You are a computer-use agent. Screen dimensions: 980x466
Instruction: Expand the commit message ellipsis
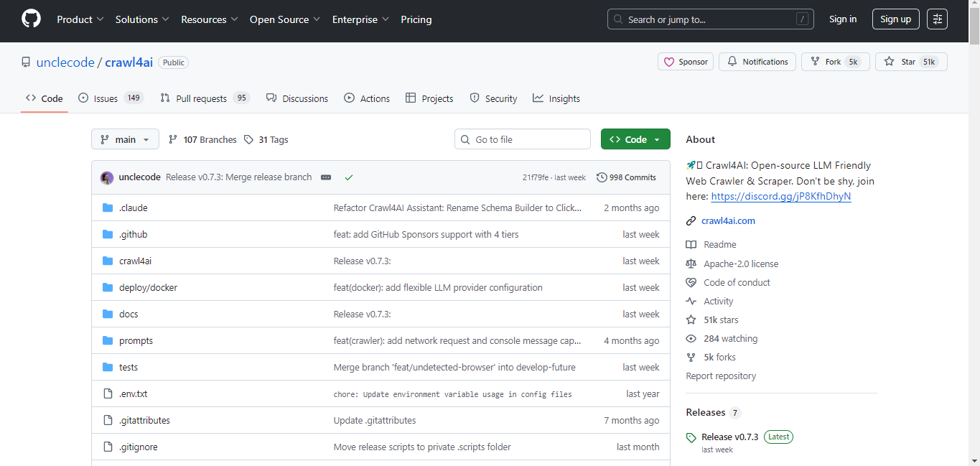(x=326, y=177)
